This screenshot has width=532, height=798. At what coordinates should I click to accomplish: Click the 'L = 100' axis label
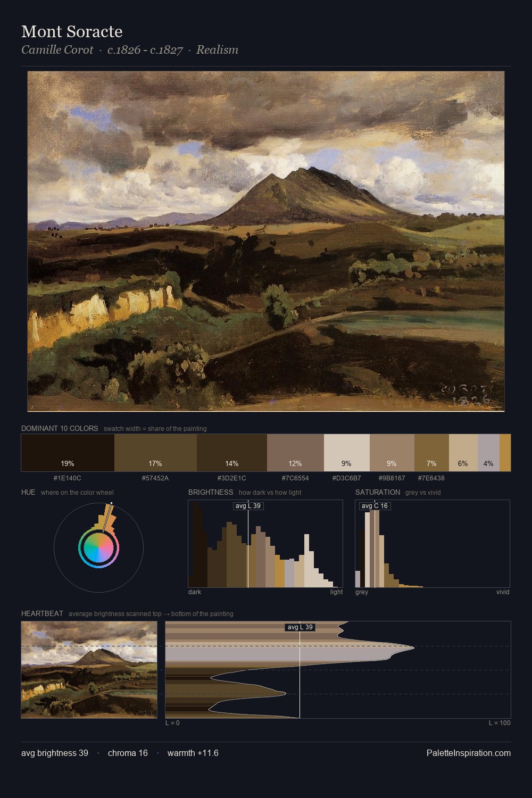point(500,723)
